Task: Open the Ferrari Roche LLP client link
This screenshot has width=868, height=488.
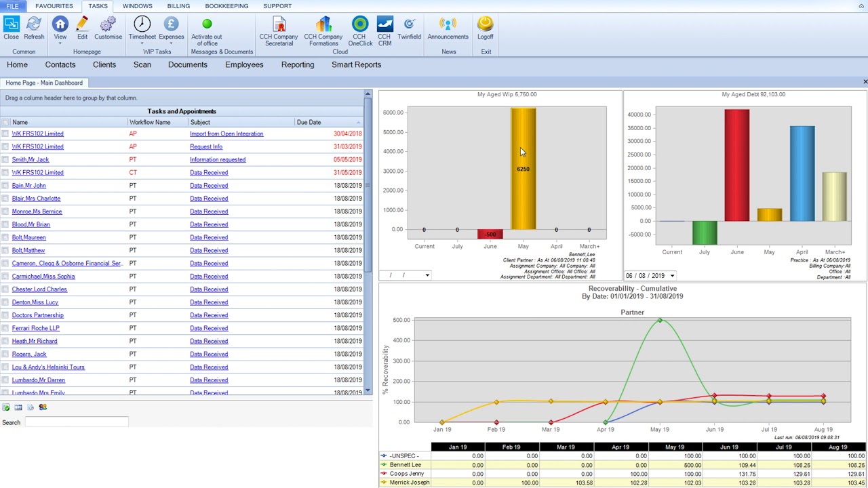Action: (x=35, y=328)
